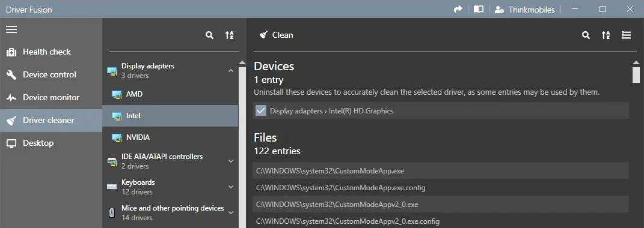Sort entries in the details panel
The image size is (644, 228).
(x=606, y=35)
